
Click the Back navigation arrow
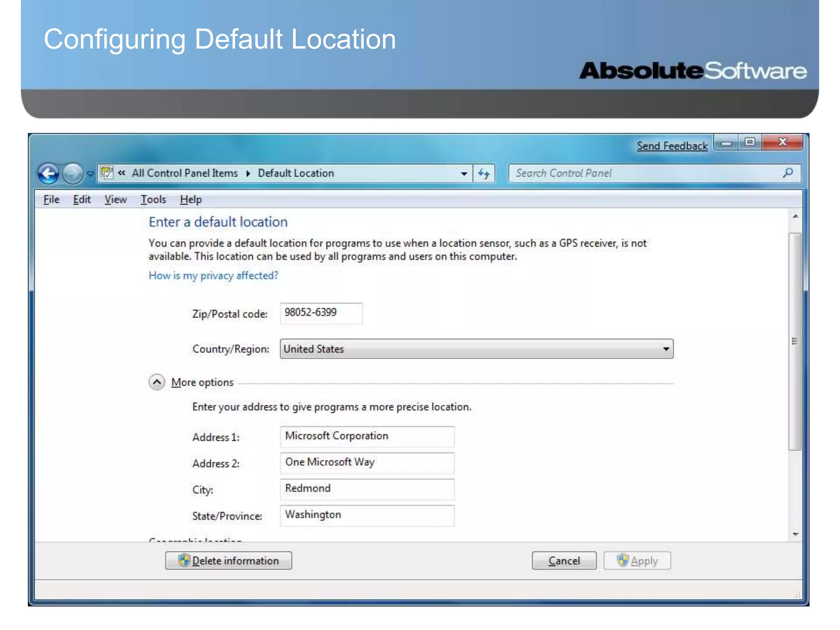[48, 173]
